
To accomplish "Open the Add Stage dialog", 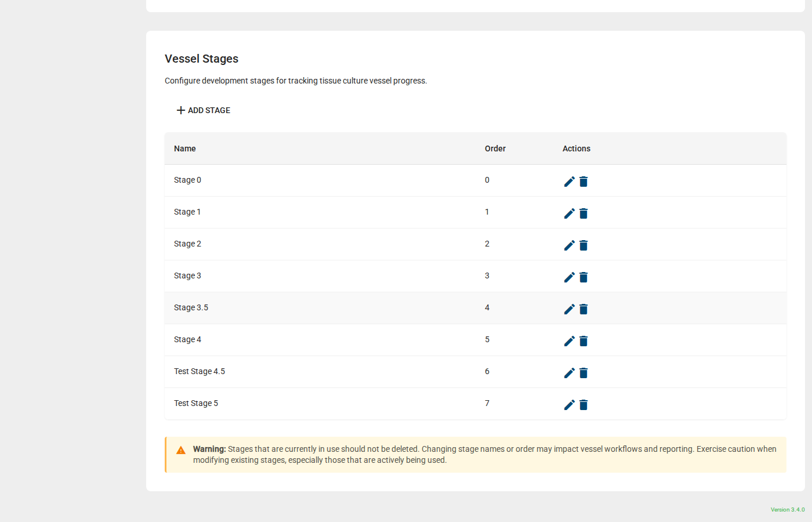I will [203, 110].
